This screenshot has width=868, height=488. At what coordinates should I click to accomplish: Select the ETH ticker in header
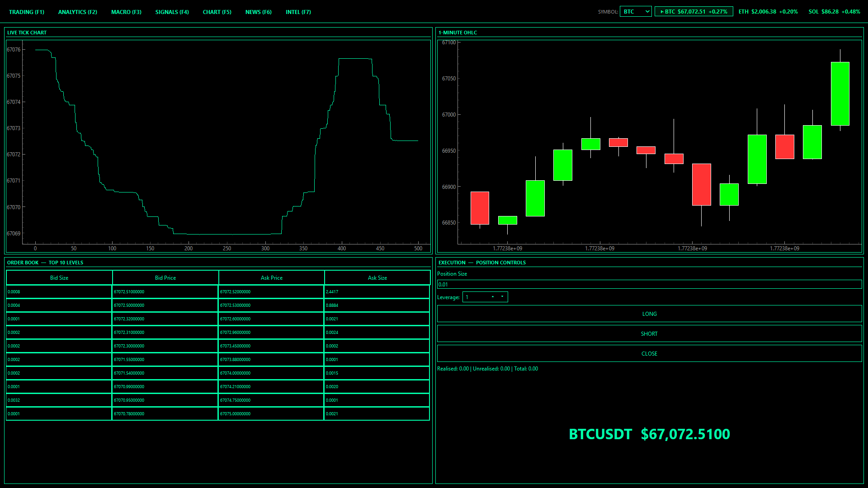(x=768, y=12)
